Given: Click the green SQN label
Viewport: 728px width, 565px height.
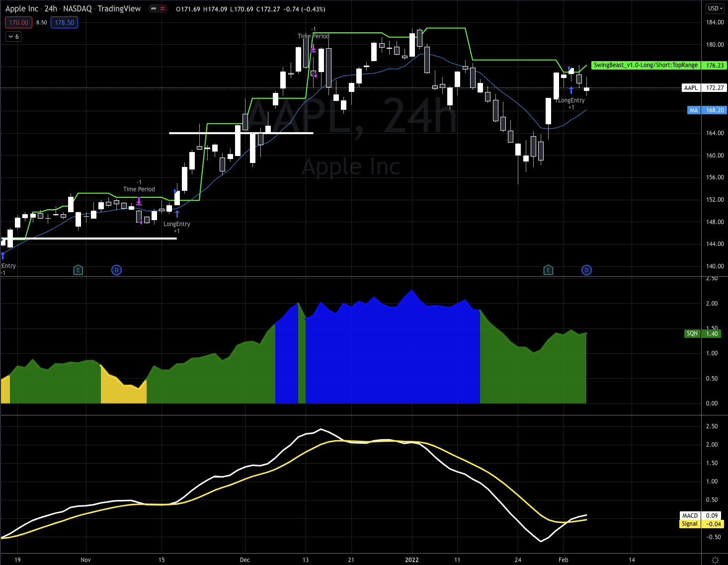Looking at the screenshot, I should coord(692,333).
